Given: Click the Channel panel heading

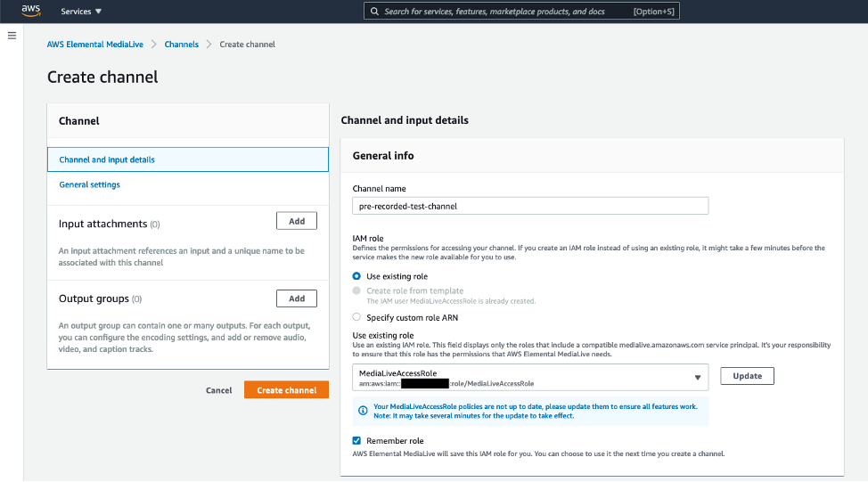Looking at the screenshot, I should pos(79,121).
